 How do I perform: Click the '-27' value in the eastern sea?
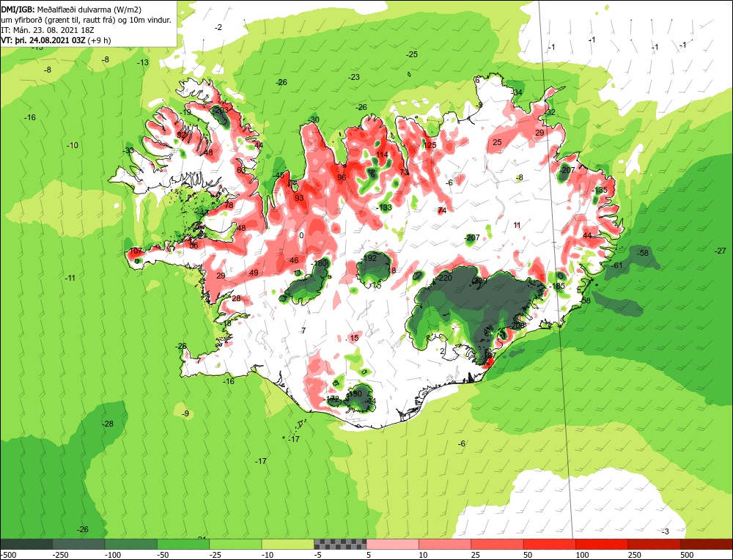pyautogui.click(x=721, y=251)
